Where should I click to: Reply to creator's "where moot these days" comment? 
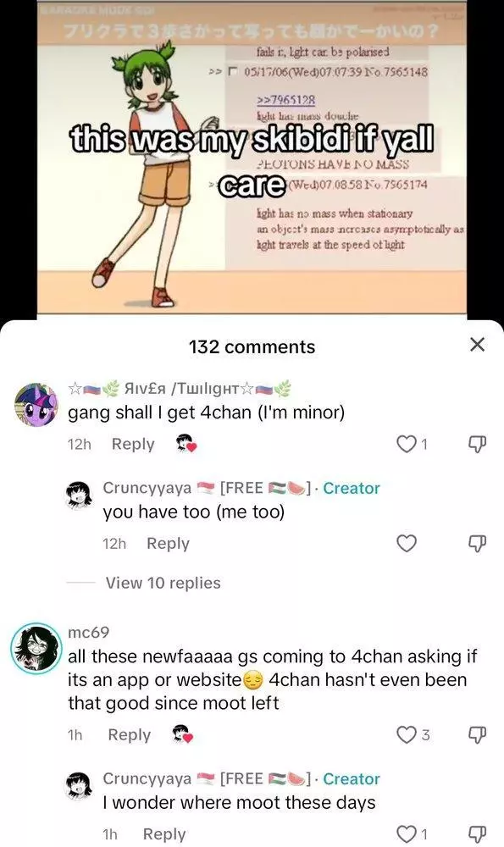click(x=164, y=834)
